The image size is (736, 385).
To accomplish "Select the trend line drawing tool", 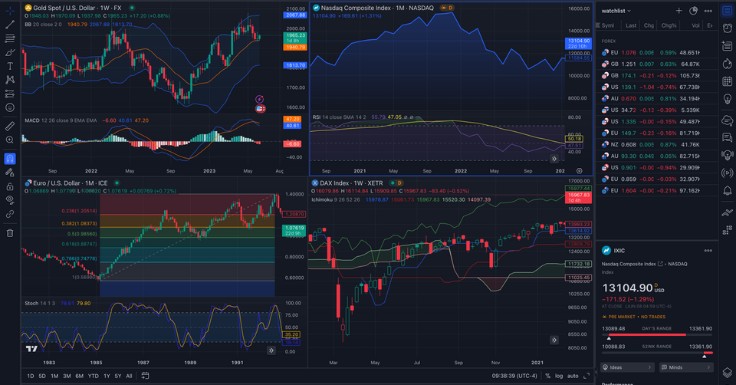I will pyautogui.click(x=10, y=24).
